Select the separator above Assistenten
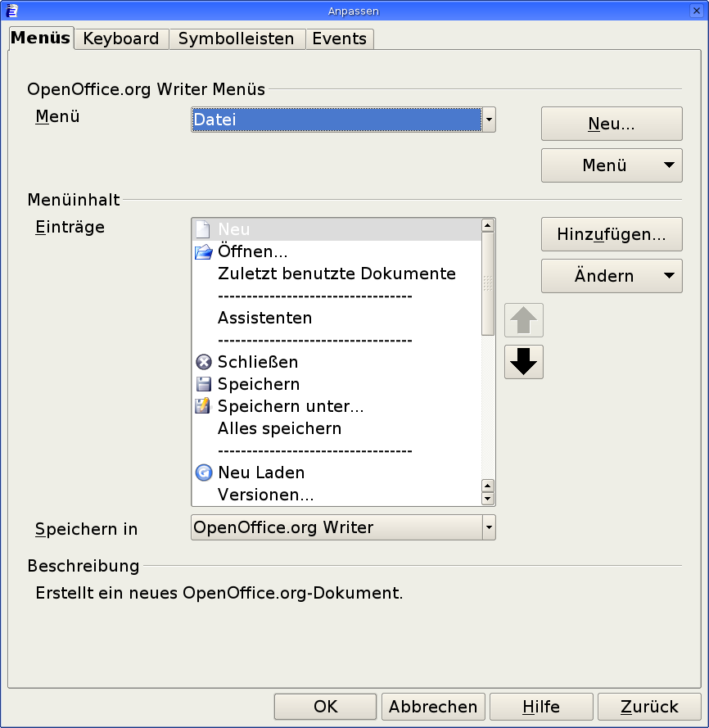Image resolution: width=709 pixels, height=728 pixels. click(x=315, y=296)
